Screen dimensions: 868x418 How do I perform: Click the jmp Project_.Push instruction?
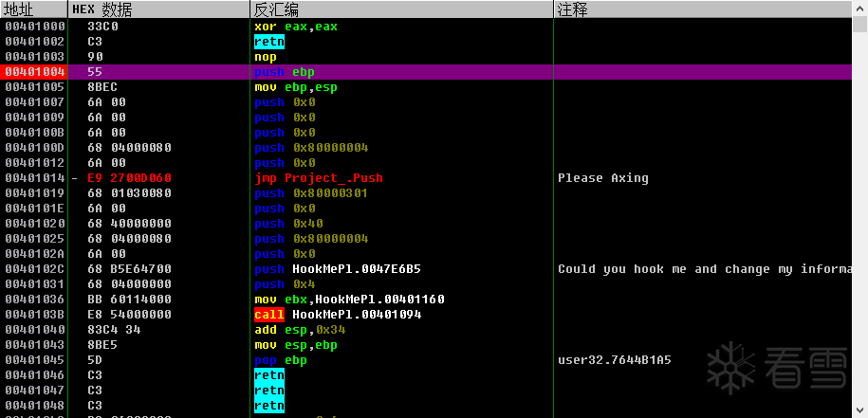tap(319, 178)
